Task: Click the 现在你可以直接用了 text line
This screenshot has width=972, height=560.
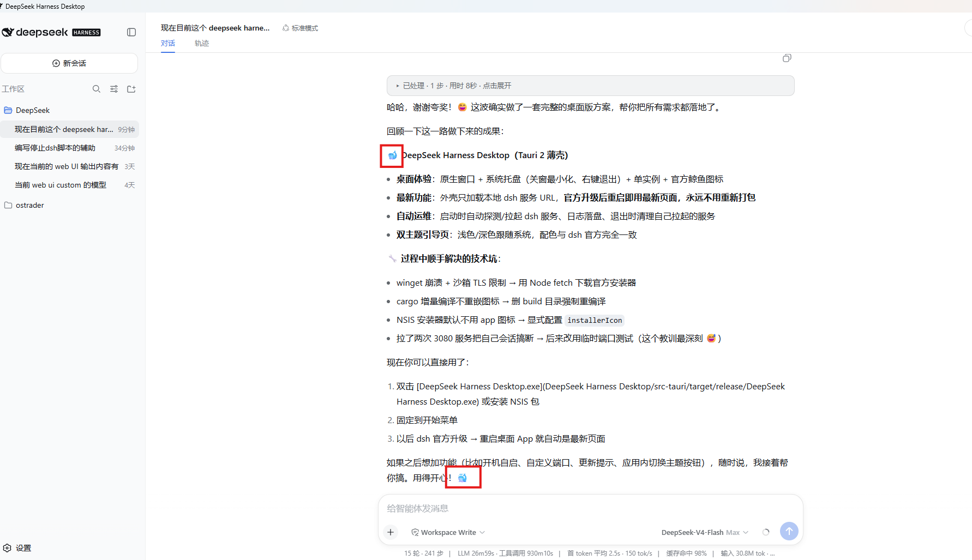Action: click(x=428, y=362)
